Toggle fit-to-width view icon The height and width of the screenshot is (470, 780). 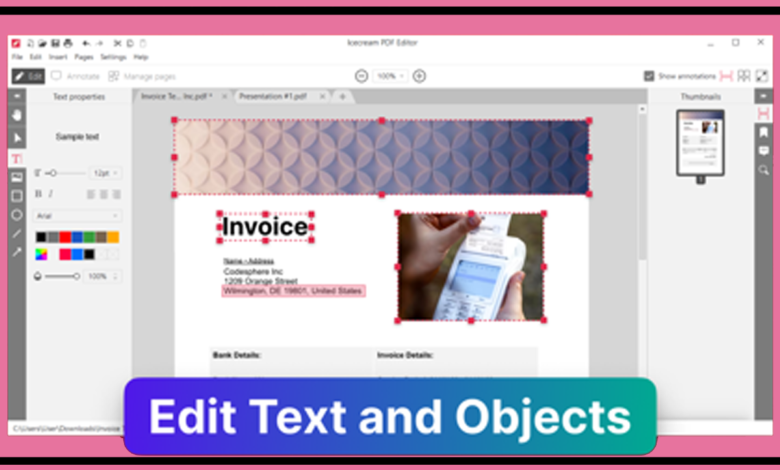726,76
